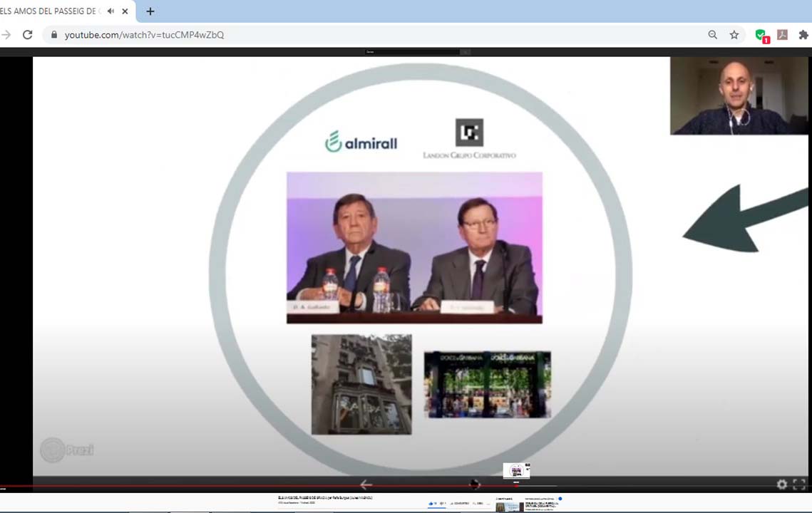Mute the tab via speaker icon
This screenshot has width=812, height=513.
[x=111, y=11]
